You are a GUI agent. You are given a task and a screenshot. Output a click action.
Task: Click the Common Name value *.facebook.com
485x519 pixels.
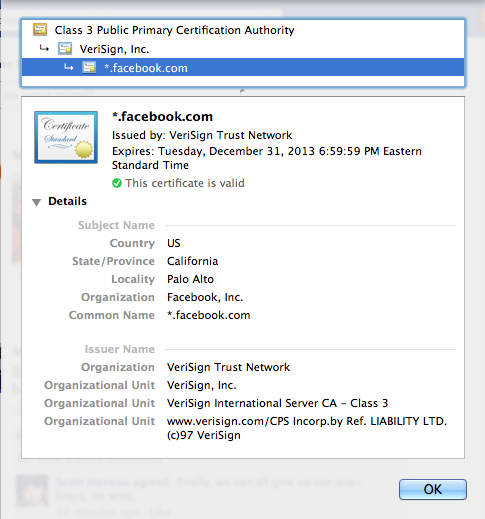point(209,315)
